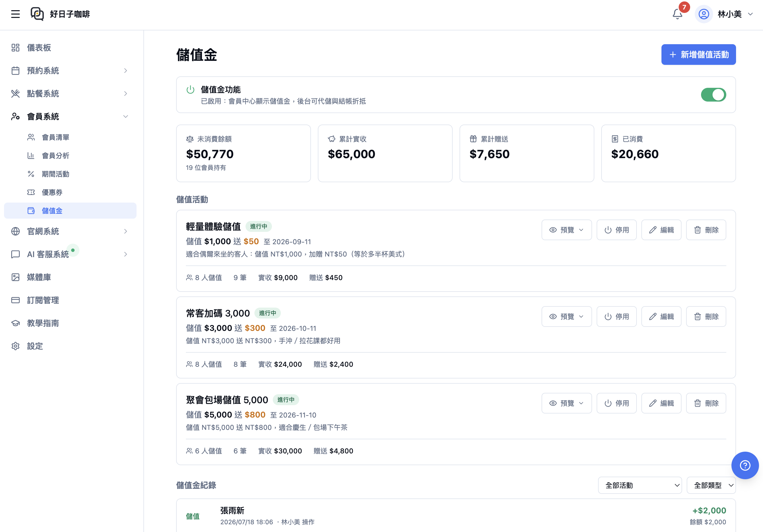Select 會員清單 submenu item
Image resolution: width=763 pixels, height=532 pixels.
click(70, 137)
